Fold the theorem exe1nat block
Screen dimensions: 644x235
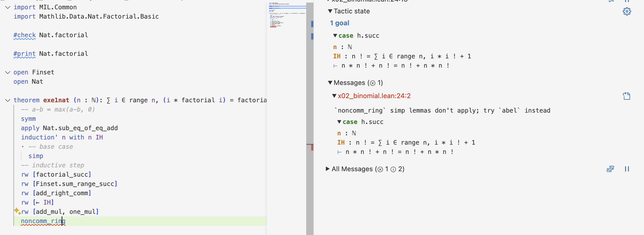pos(8,100)
